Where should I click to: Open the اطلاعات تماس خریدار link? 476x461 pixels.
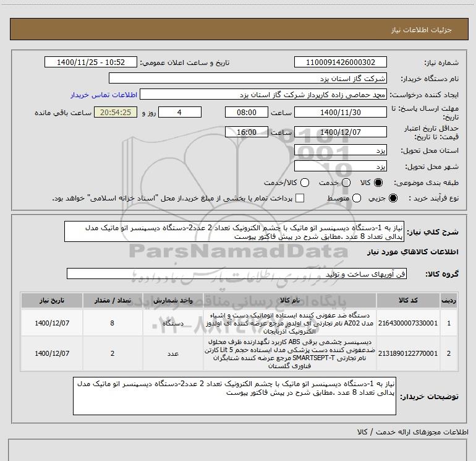104,95
